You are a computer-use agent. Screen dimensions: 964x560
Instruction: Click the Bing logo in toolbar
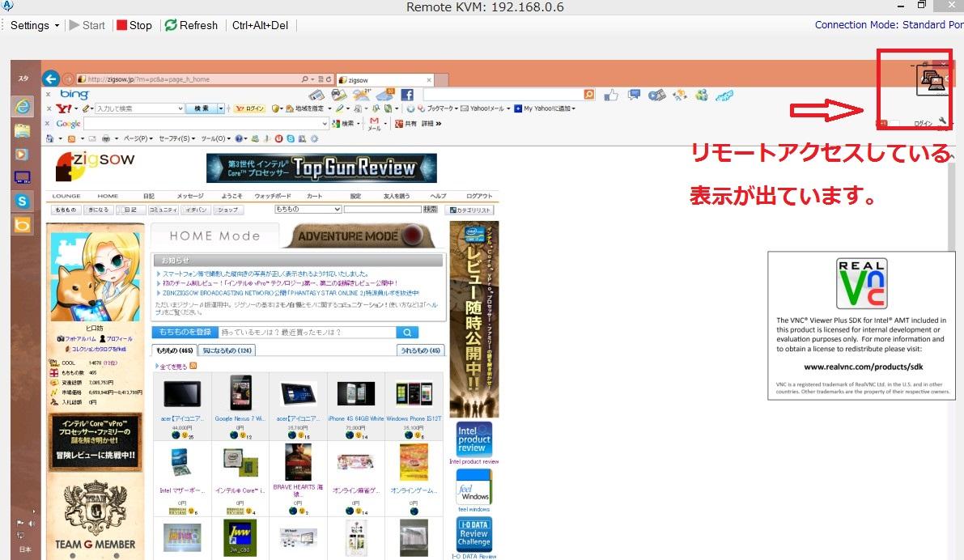click(74, 94)
